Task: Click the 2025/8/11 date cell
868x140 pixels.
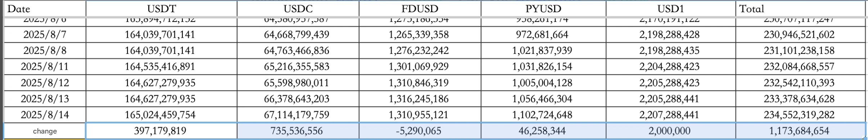Action: coord(45,67)
